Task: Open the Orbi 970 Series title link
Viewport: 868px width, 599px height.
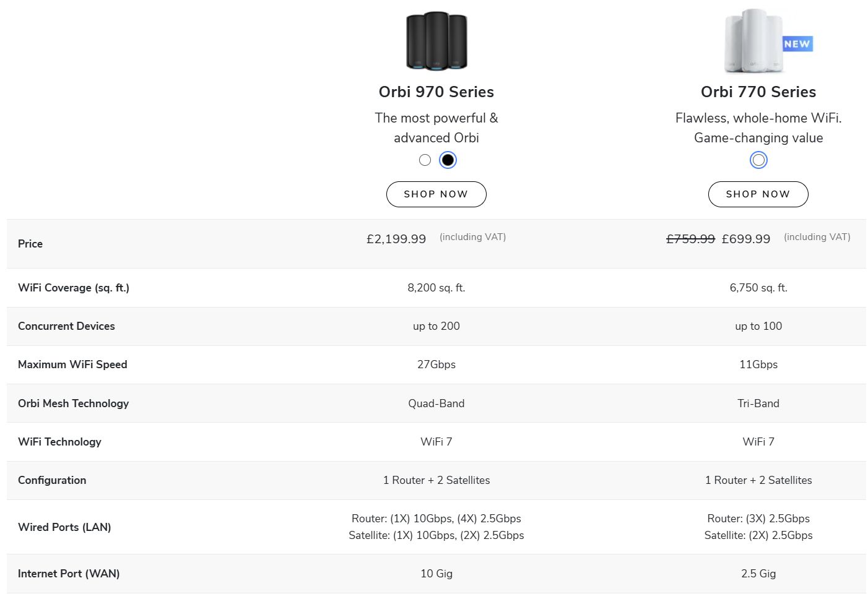Action: click(x=436, y=92)
